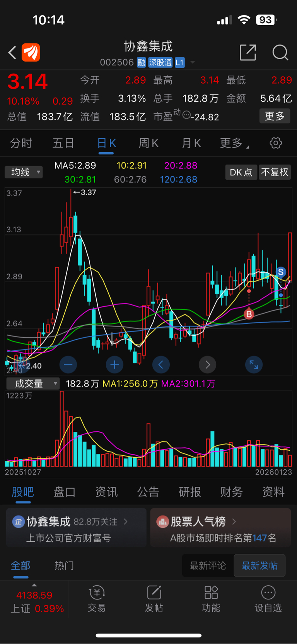Open the 股吧 tab
Viewport: 297px width, 644px height.
[23, 492]
